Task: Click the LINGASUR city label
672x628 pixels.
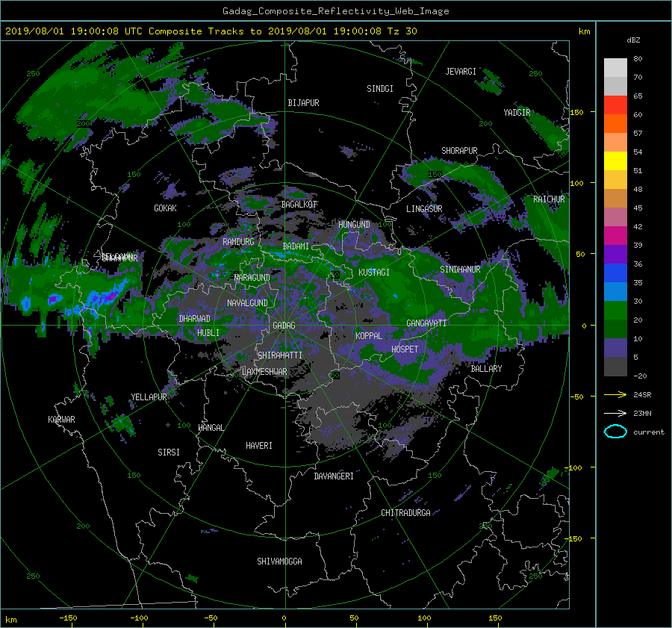Action: 424,209
